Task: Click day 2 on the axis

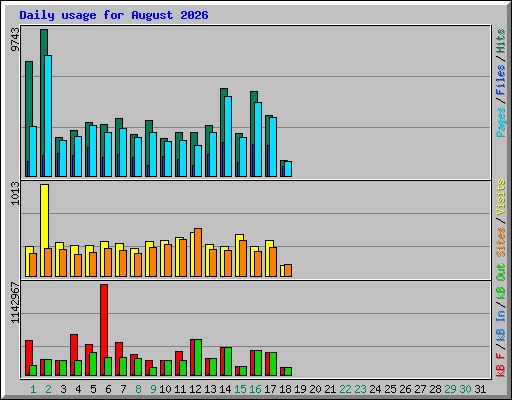Action: [x=48, y=389]
